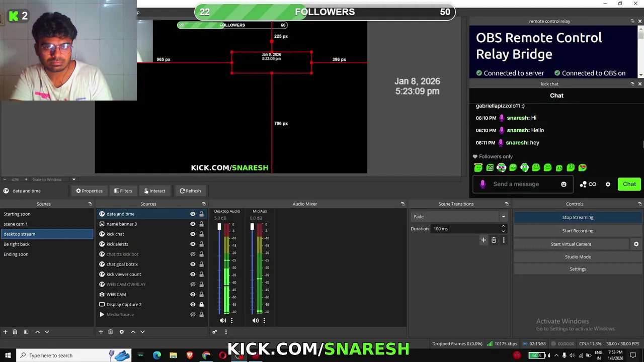The width and height of the screenshot is (644, 362).
Task: Open virtual camera settings gear
Action: tap(636, 244)
